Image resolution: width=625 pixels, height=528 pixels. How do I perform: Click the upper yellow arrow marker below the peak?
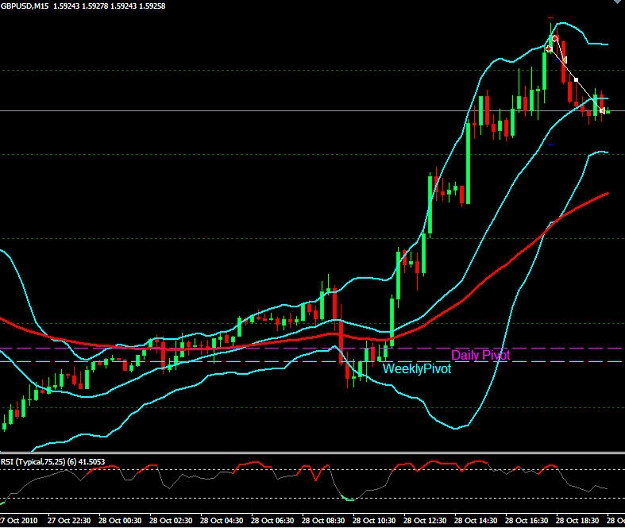564,60
